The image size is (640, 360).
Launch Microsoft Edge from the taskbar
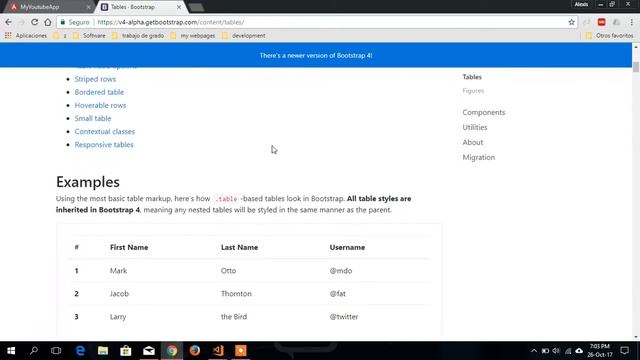pyautogui.click(x=80, y=351)
